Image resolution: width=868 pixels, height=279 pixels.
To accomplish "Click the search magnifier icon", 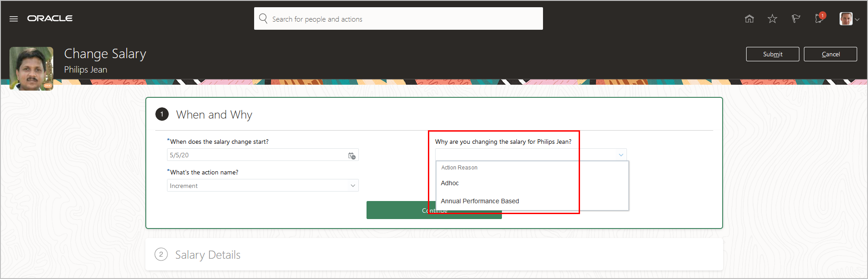I will tap(263, 18).
